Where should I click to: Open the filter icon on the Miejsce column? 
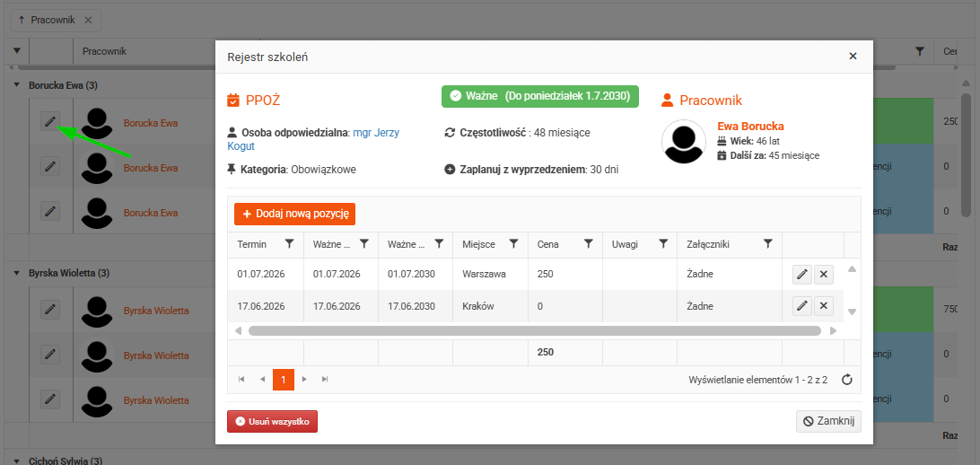[x=513, y=244]
